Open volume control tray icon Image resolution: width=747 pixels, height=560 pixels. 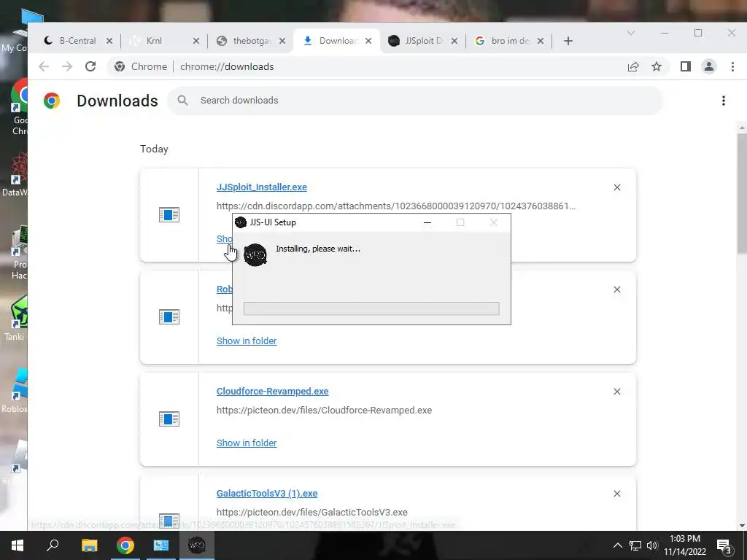point(652,545)
